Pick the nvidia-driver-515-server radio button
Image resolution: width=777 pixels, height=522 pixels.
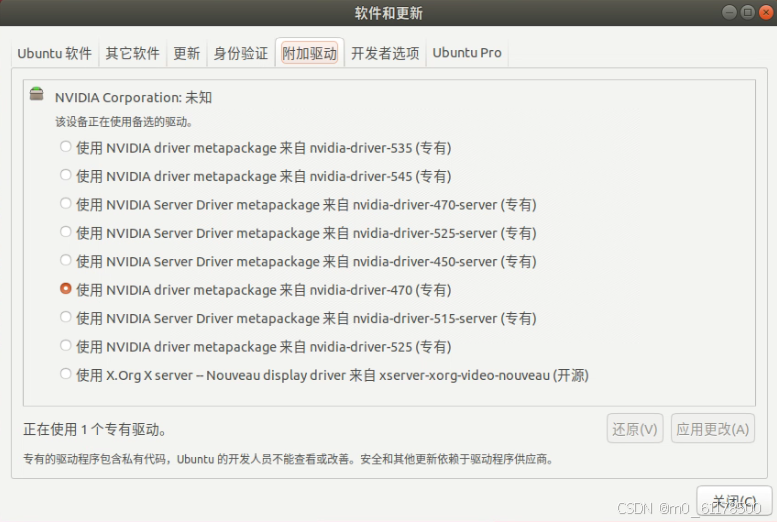point(65,317)
